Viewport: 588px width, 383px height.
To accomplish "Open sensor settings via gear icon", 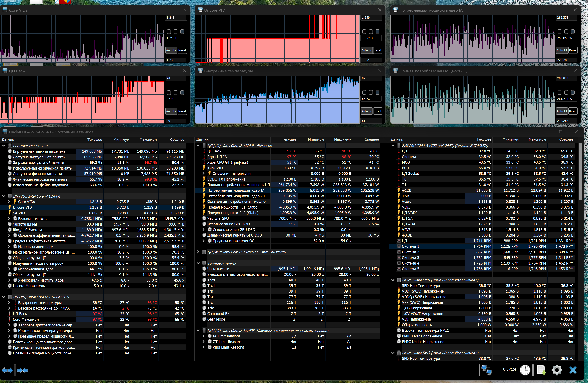I will 557,370.
